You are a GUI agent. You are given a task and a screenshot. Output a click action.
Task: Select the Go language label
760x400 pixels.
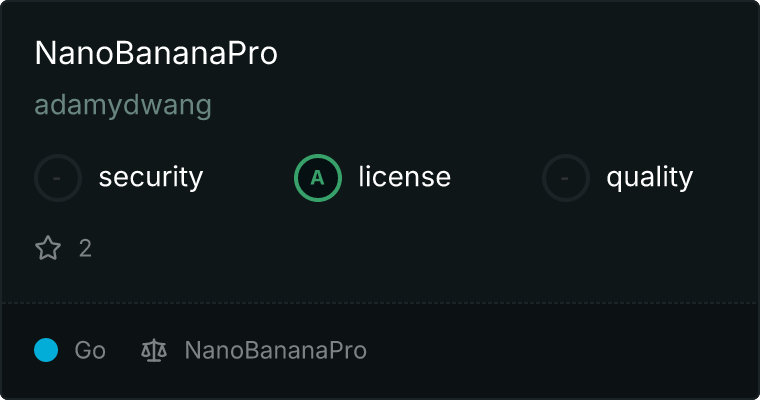[90, 350]
